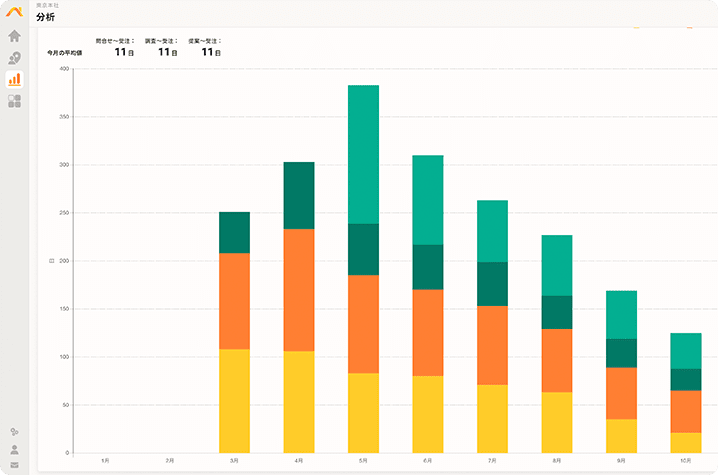Open the person-with-map-pin sidebar icon
The image size is (718, 475).
click(x=15, y=58)
